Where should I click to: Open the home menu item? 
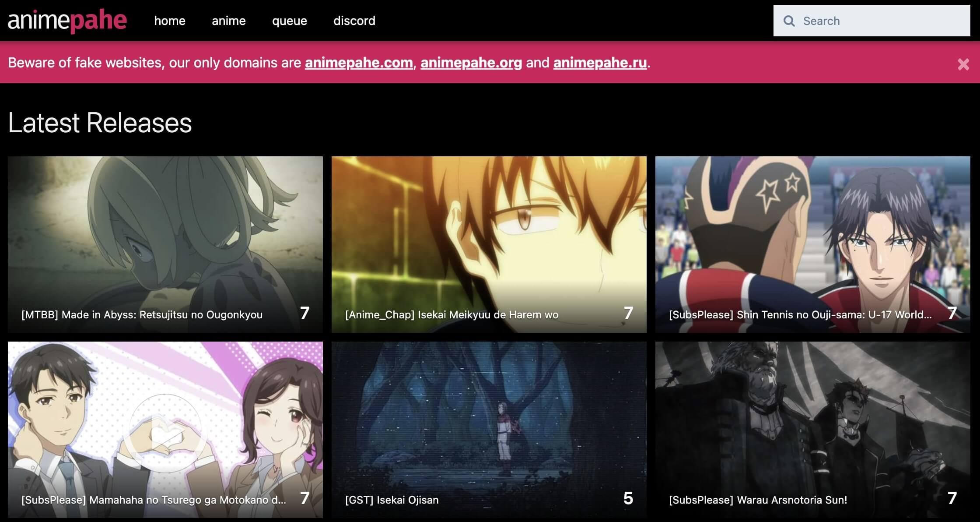tap(169, 21)
